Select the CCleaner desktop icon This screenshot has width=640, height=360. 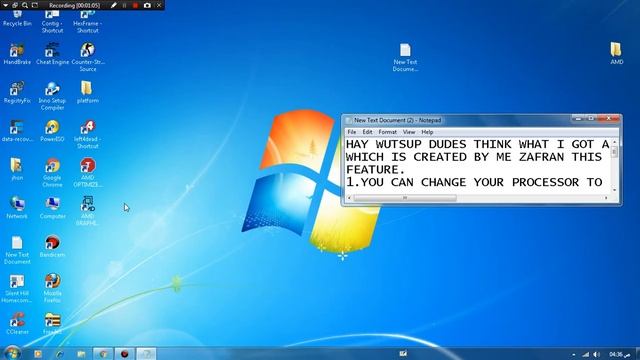17,323
